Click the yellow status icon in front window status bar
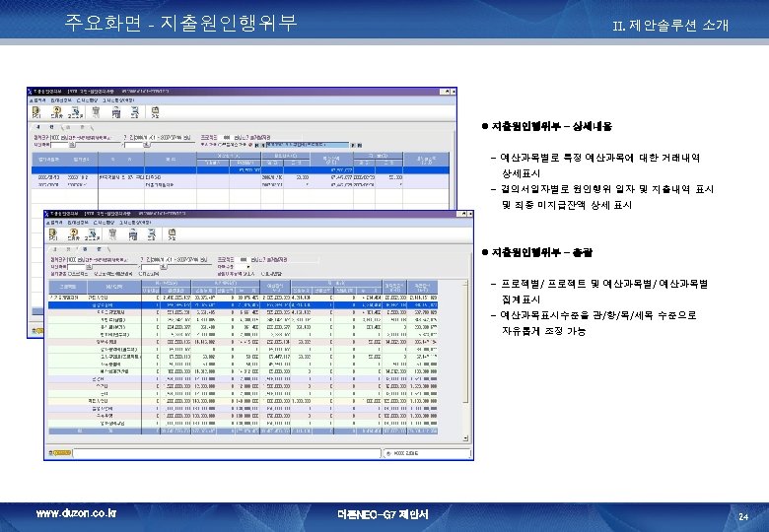The height and width of the screenshot is (532, 769). point(60,453)
